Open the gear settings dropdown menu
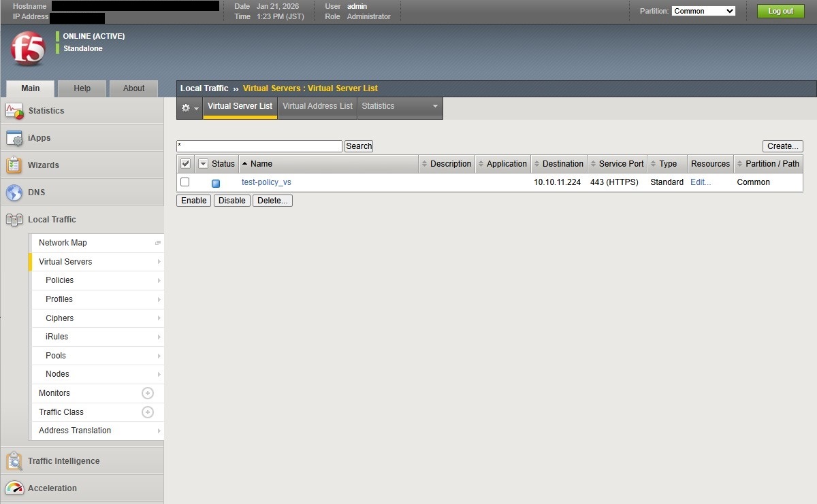Image resolution: width=817 pixels, height=504 pixels. [189, 108]
